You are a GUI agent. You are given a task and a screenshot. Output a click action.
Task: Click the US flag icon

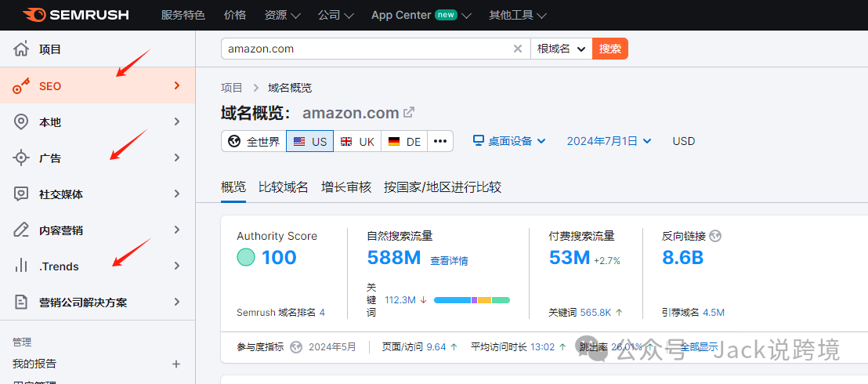[299, 141]
